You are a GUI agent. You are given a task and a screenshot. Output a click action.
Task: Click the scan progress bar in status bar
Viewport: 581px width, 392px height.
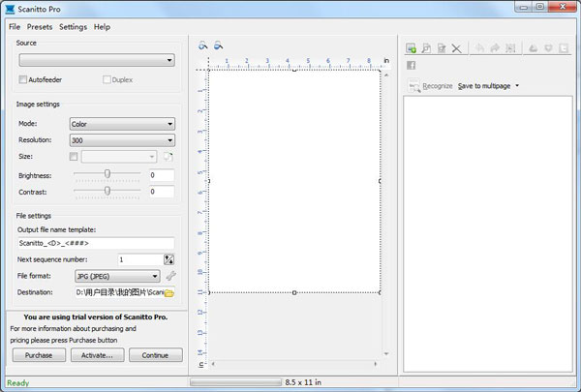tap(235, 382)
